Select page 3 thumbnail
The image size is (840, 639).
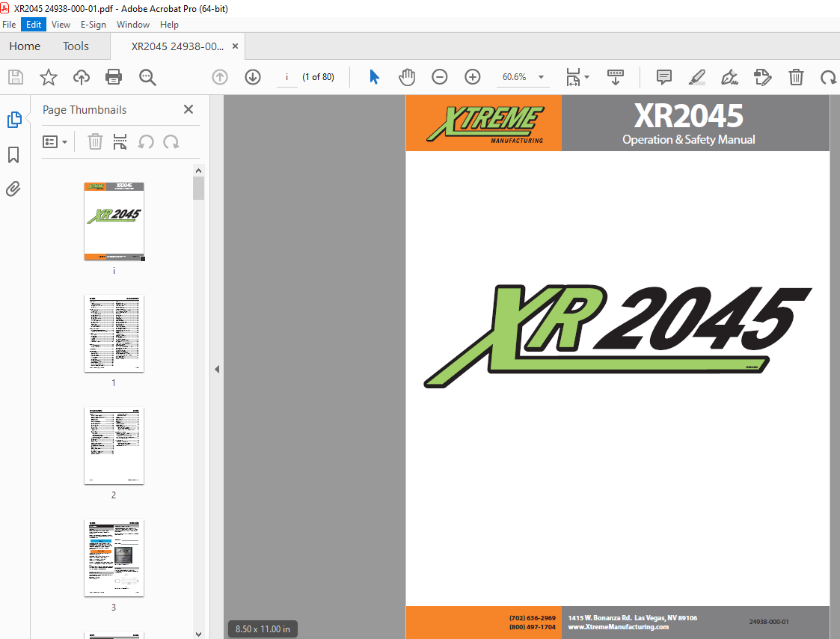click(x=114, y=557)
